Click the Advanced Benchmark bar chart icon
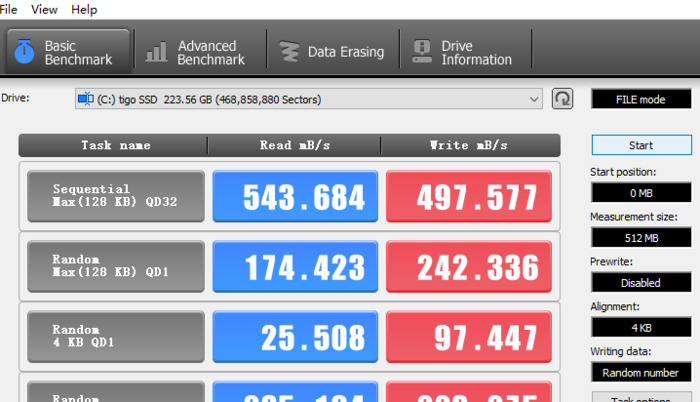Screen dimensions: 700x402 [157, 52]
